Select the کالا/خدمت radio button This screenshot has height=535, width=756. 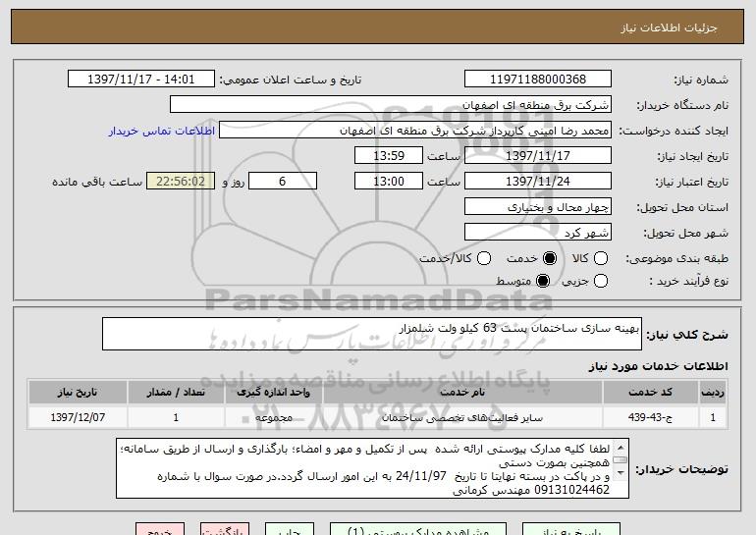[484, 258]
